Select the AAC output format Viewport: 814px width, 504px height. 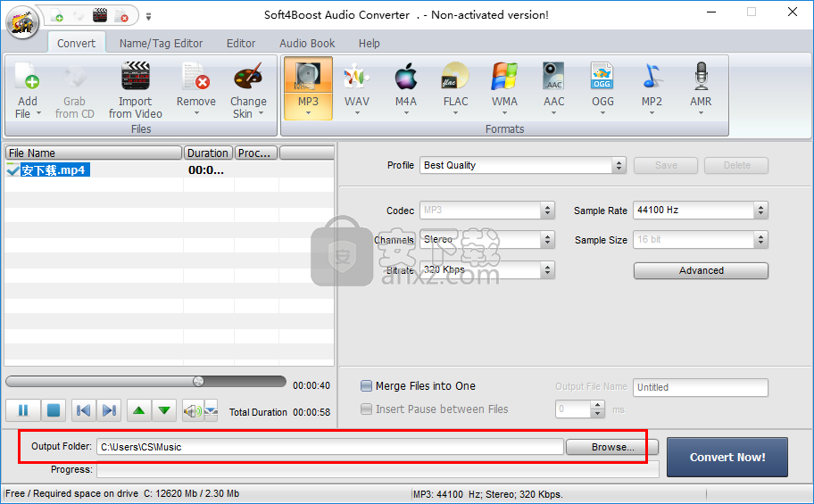point(554,88)
